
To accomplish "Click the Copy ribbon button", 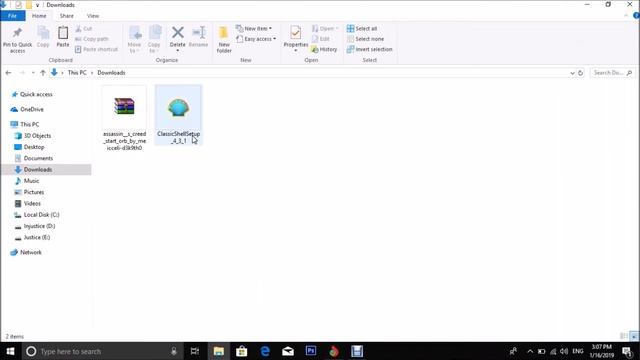I will pyautogui.click(x=43, y=37).
